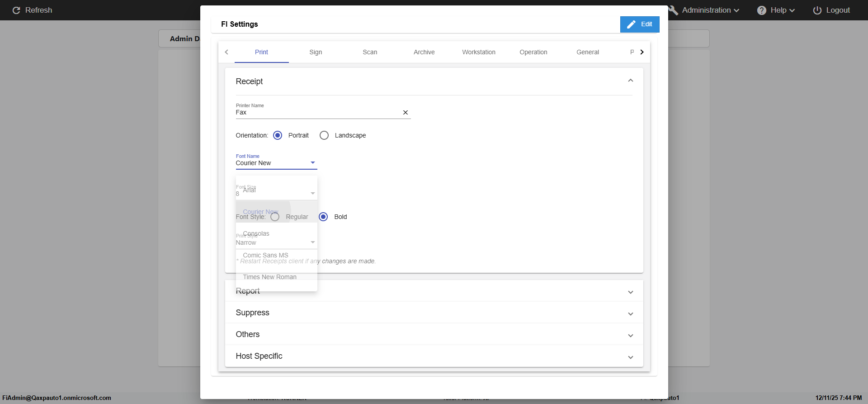This screenshot has height=404, width=868.
Task: Click the pencil Edit button
Action: (x=639, y=24)
